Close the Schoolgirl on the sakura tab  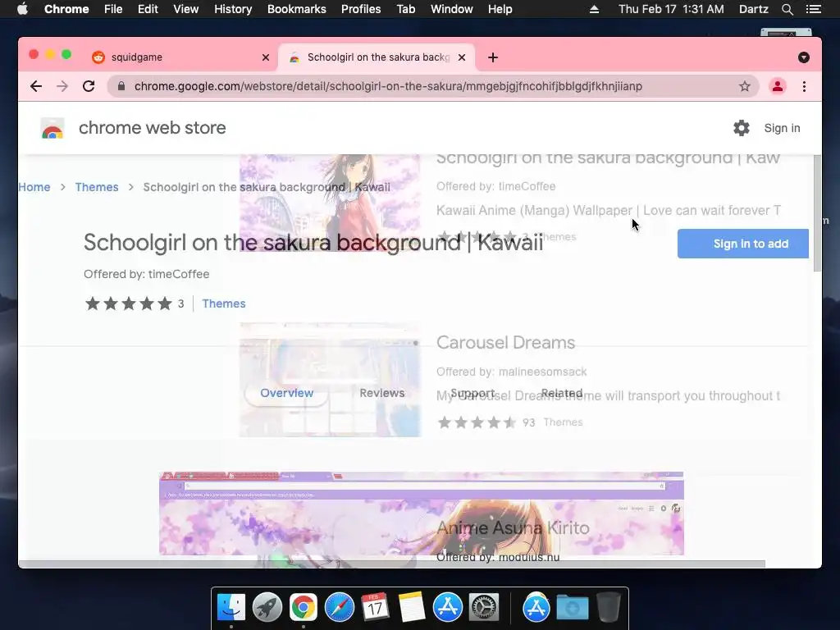[x=462, y=57]
